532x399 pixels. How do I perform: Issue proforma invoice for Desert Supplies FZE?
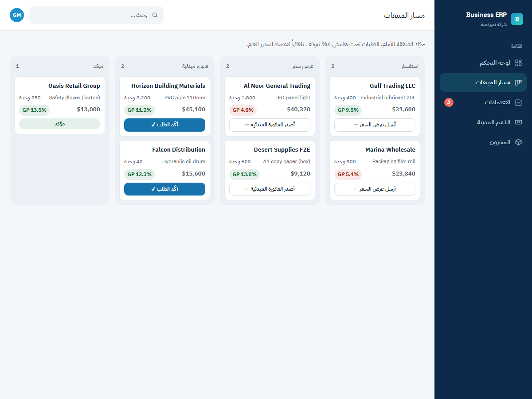270,189
